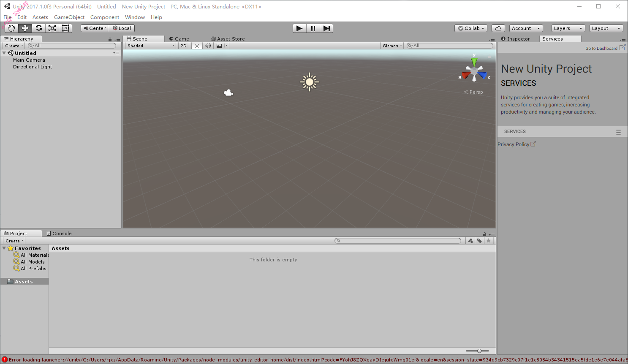Viewport: 628px width, 364px height.
Task: Click the green Y axis of orientation gizmo
Action: point(474,61)
